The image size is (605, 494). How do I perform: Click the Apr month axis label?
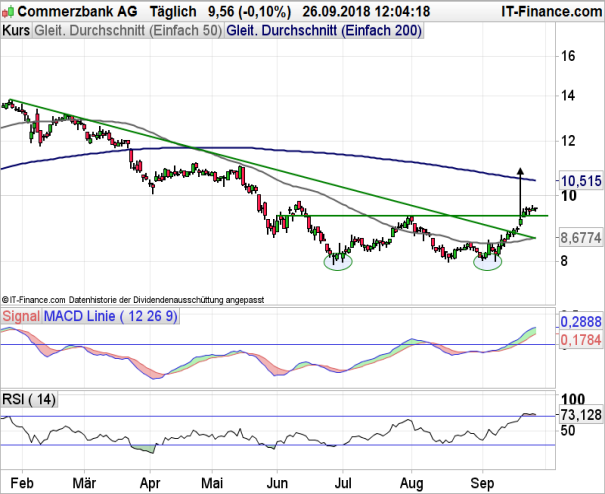coord(150,484)
